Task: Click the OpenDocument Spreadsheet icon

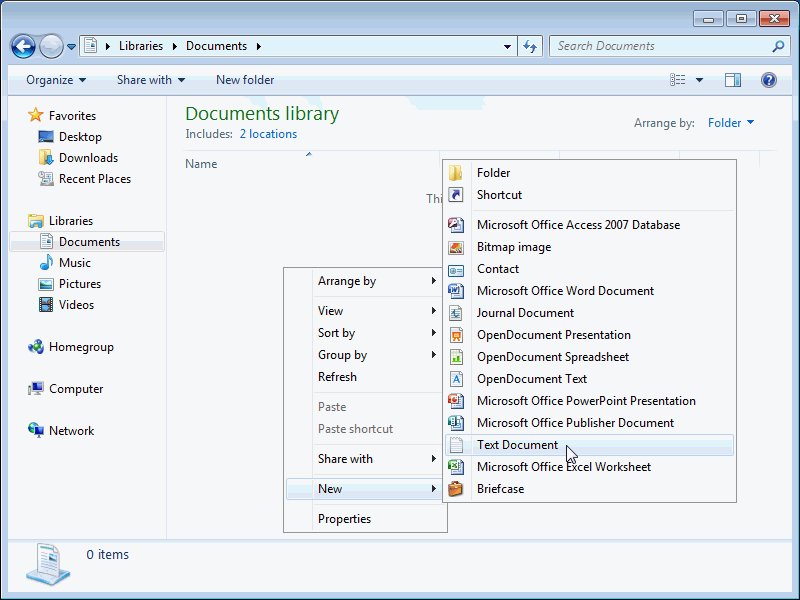Action: click(x=456, y=357)
